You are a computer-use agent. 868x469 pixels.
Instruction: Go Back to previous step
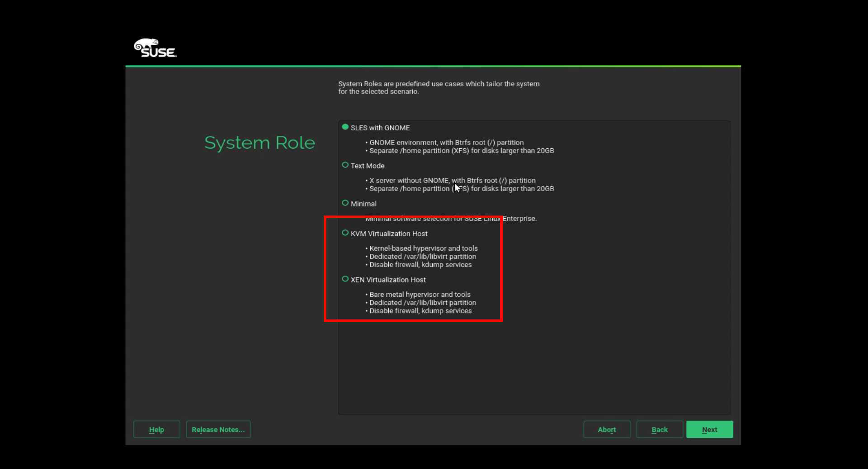(x=660, y=430)
